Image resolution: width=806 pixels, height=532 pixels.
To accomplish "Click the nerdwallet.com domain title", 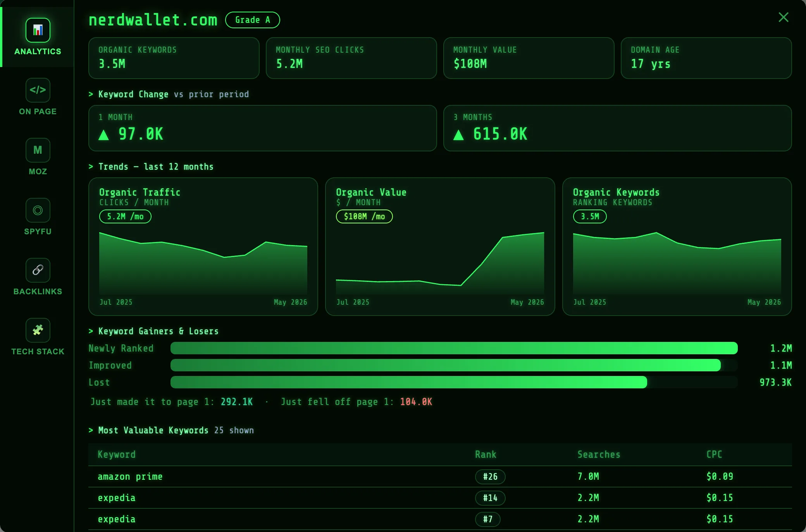I will click(x=153, y=20).
